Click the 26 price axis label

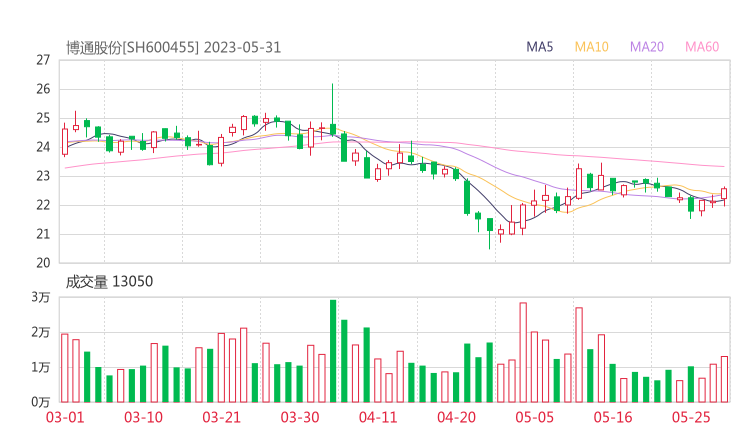43,89
